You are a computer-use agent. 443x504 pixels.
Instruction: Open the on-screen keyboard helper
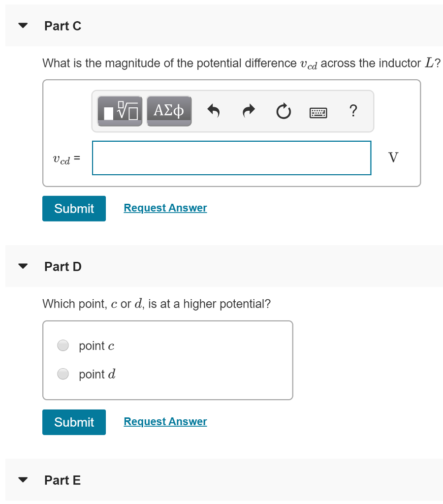coord(318,111)
